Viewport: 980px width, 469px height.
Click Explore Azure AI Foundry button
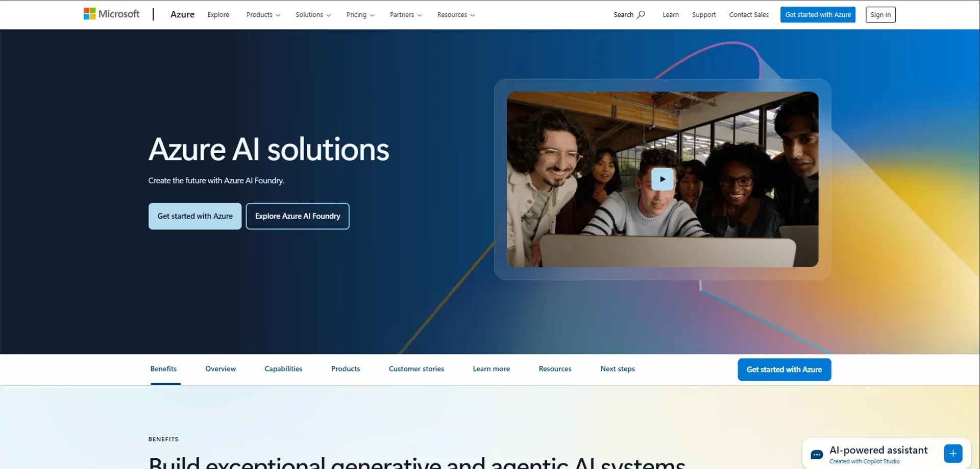pyautogui.click(x=298, y=216)
